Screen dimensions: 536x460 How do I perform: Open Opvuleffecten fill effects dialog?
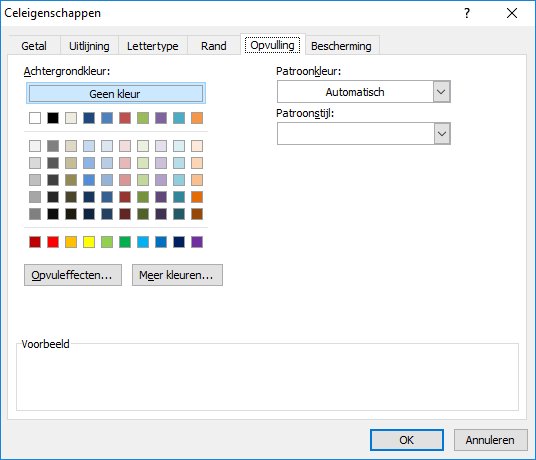tap(73, 275)
